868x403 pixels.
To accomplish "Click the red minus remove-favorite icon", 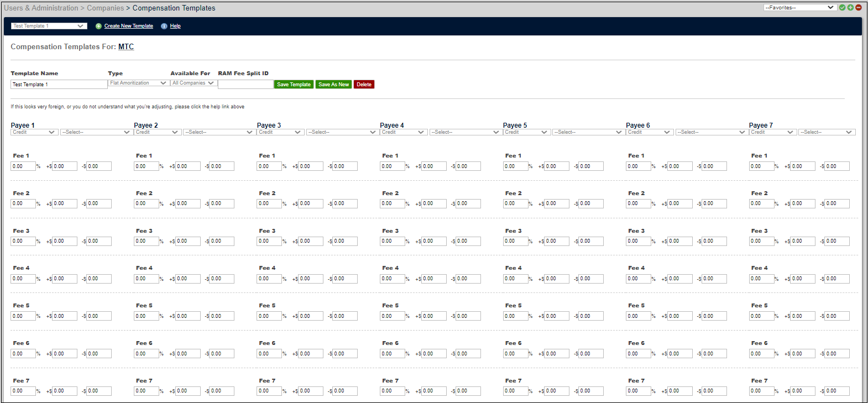I will pyautogui.click(x=859, y=8).
